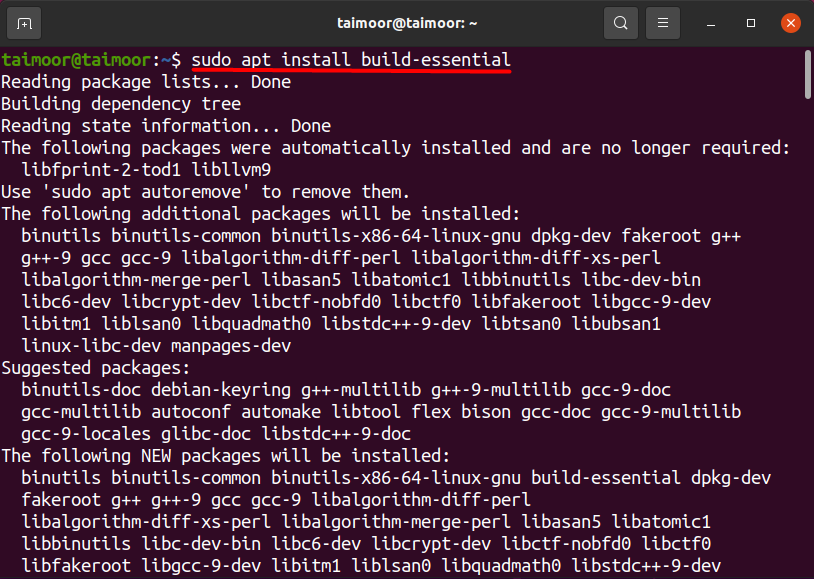Click the scrollbar track below the thumb
The width and height of the screenshot is (814, 579).
[x=807, y=338]
